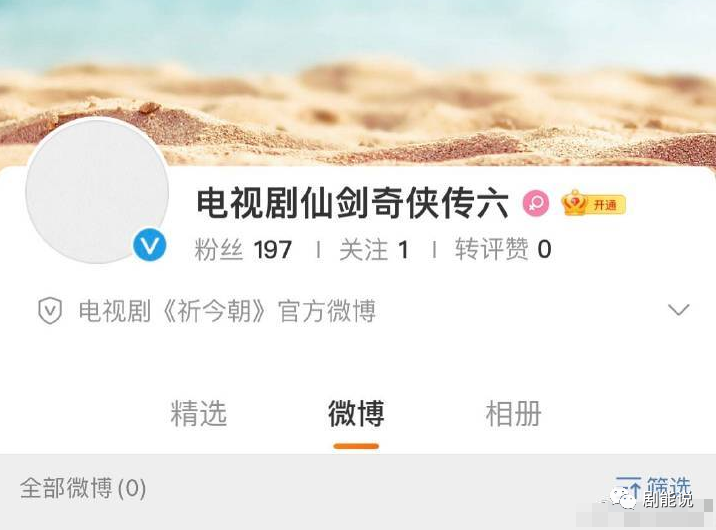
Task: Open the blank circular profile avatar
Action: [97, 190]
